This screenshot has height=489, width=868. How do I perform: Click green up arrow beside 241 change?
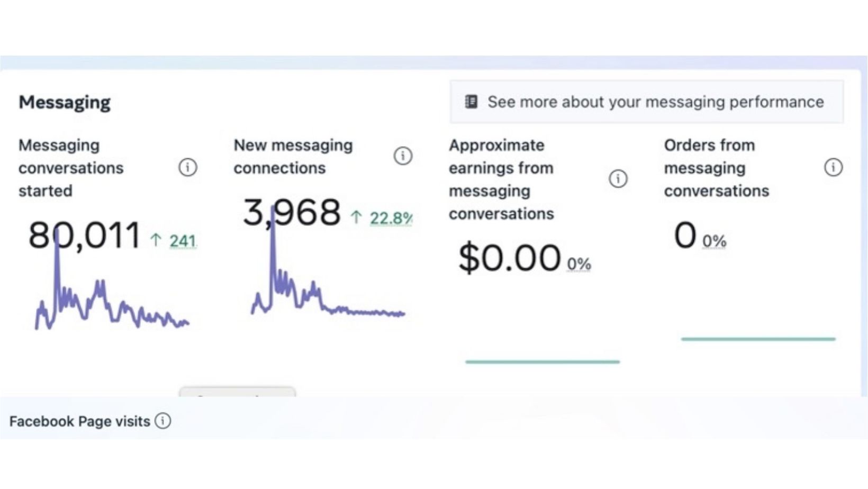[x=156, y=240]
